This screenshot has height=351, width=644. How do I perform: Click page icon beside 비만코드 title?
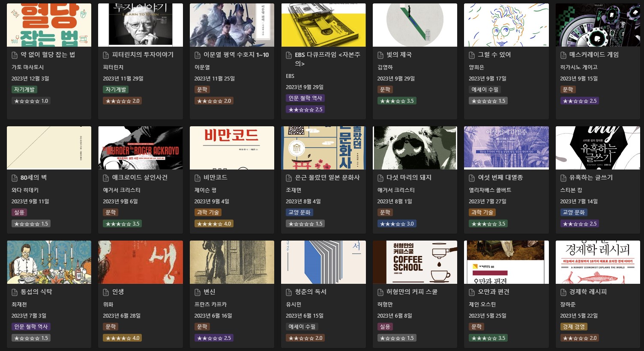[x=198, y=178]
